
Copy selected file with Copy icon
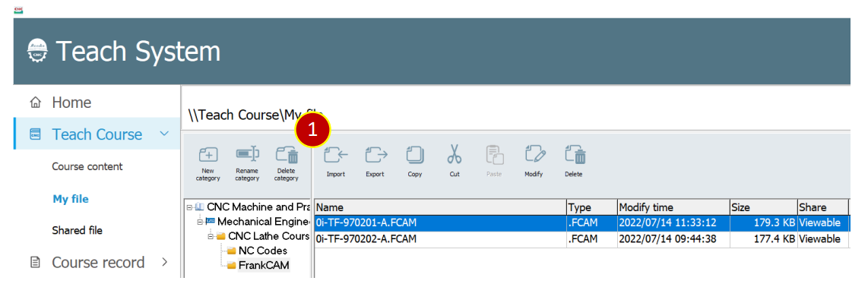(415, 155)
